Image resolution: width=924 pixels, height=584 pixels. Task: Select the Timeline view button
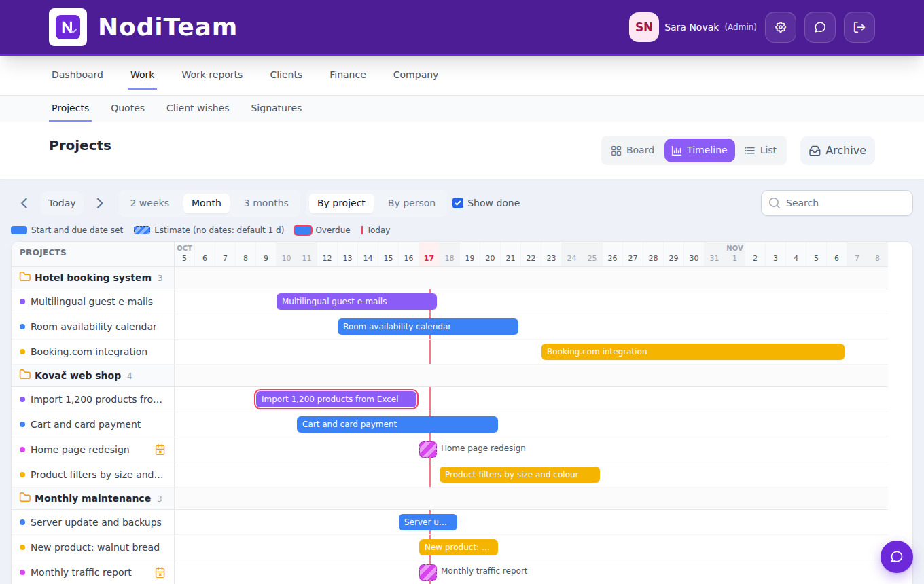(x=700, y=151)
